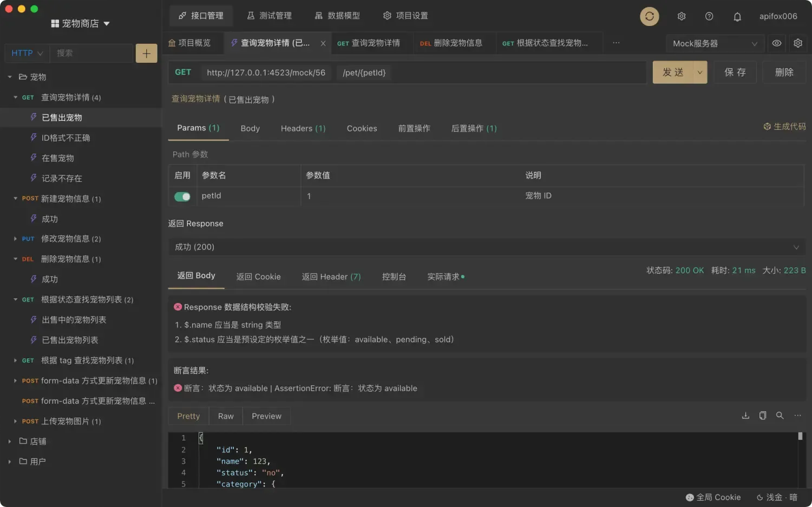Refresh the project with the sync icon

tap(649, 16)
